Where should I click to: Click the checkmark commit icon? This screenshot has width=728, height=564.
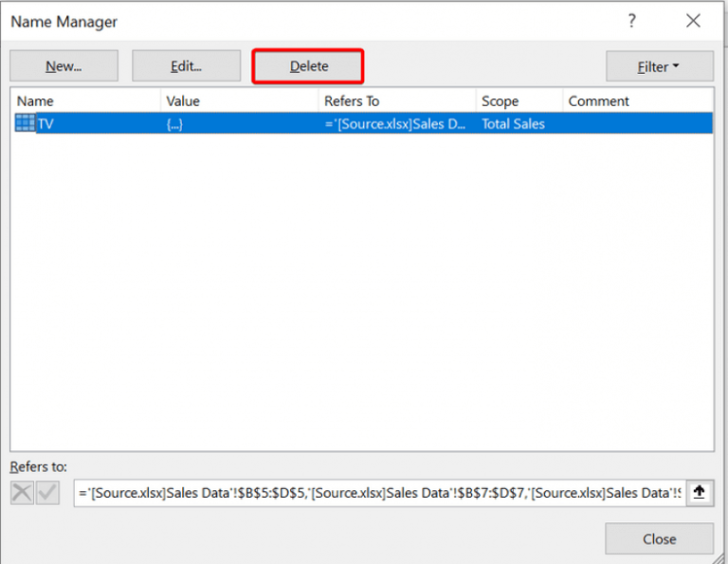[47, 492]
